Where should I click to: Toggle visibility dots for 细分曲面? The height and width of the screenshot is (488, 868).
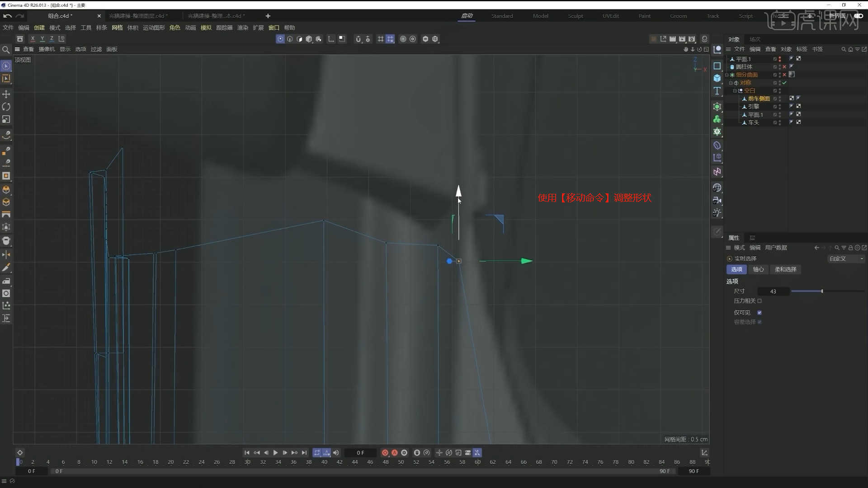pos(780,75)
